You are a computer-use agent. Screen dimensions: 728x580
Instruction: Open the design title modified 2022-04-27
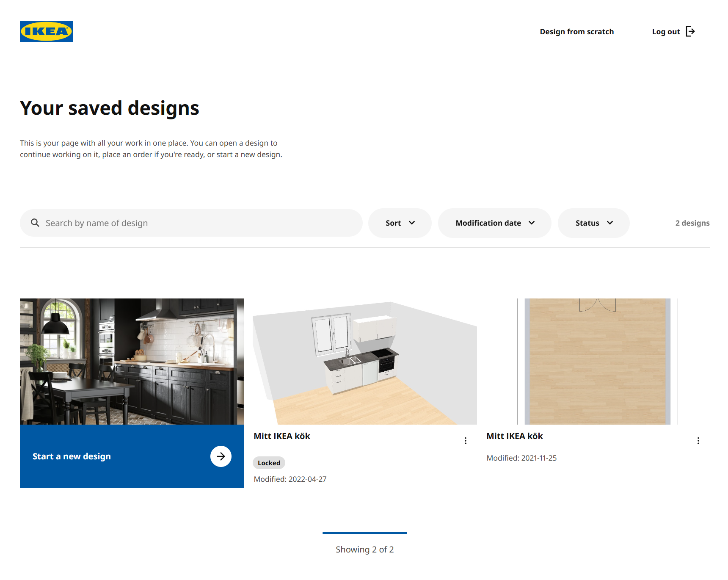[282, 436]
